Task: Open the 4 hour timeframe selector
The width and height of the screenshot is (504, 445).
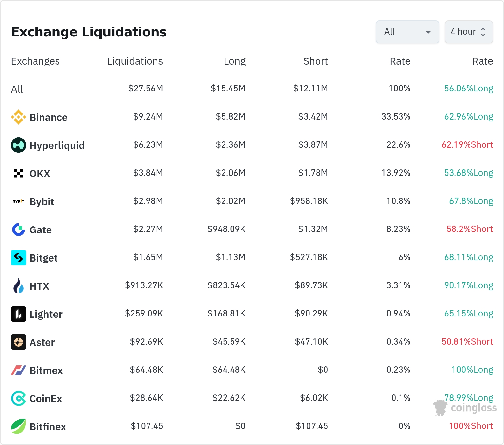Action: 468,32
